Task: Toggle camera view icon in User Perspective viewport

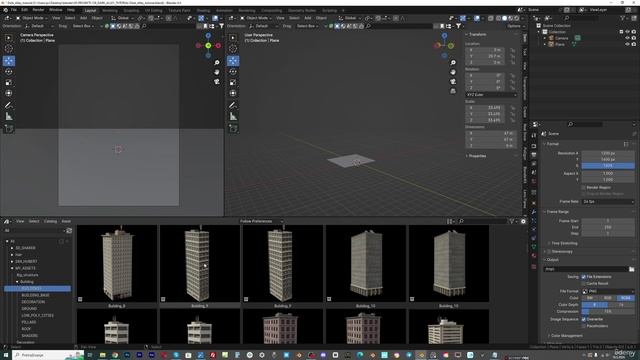Action: point(453,82)
